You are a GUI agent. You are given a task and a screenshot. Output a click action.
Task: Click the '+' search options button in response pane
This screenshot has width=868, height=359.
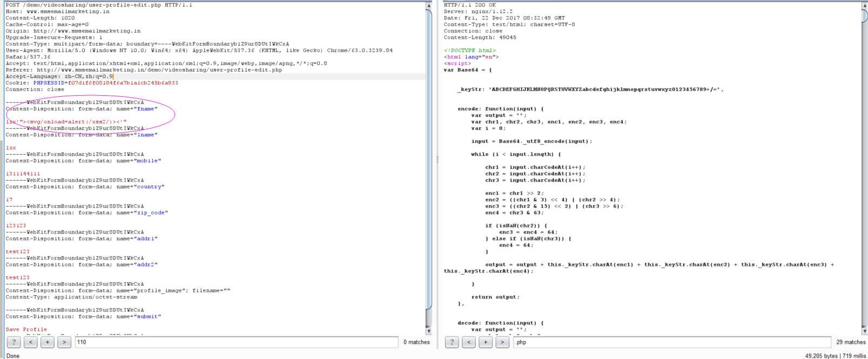486,342
